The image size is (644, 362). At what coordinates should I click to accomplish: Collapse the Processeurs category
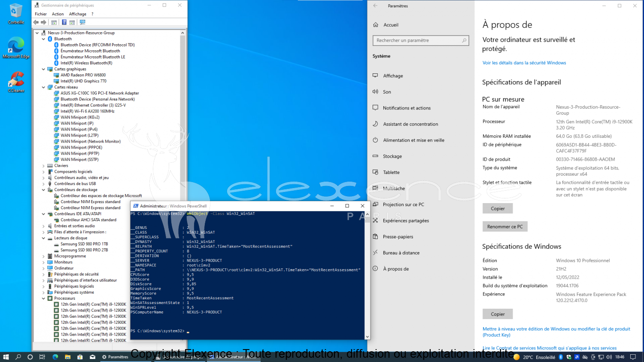click(x=43, y=298)
